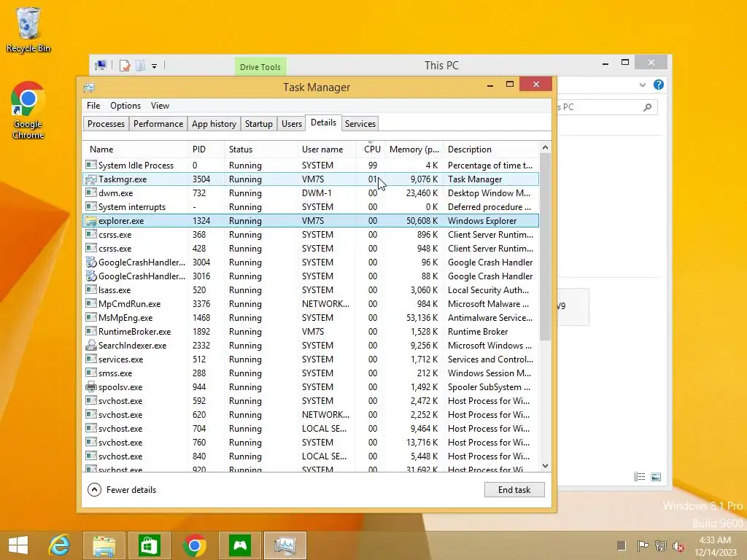Open Action Center flag in system tray

[x=643, y=545]
